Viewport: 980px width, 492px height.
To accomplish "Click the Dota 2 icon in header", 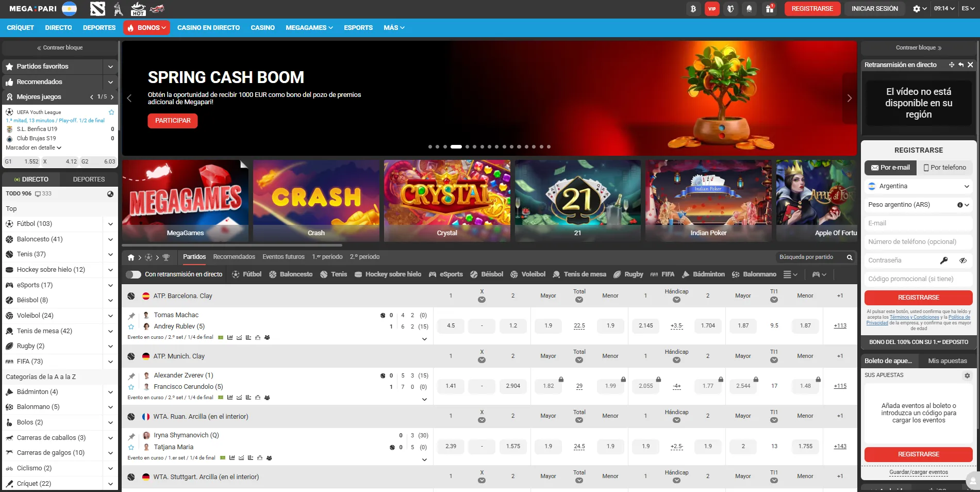I will coord(97,9).
